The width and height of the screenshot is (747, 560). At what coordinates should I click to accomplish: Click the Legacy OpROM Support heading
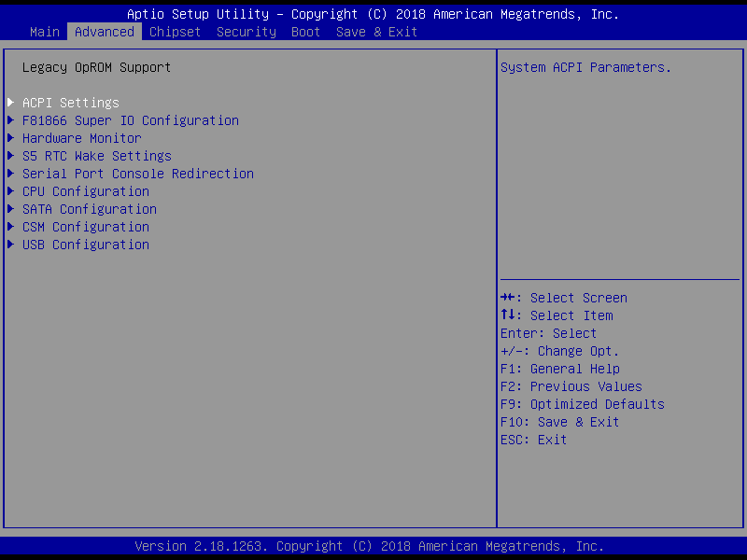pos(96,67)
